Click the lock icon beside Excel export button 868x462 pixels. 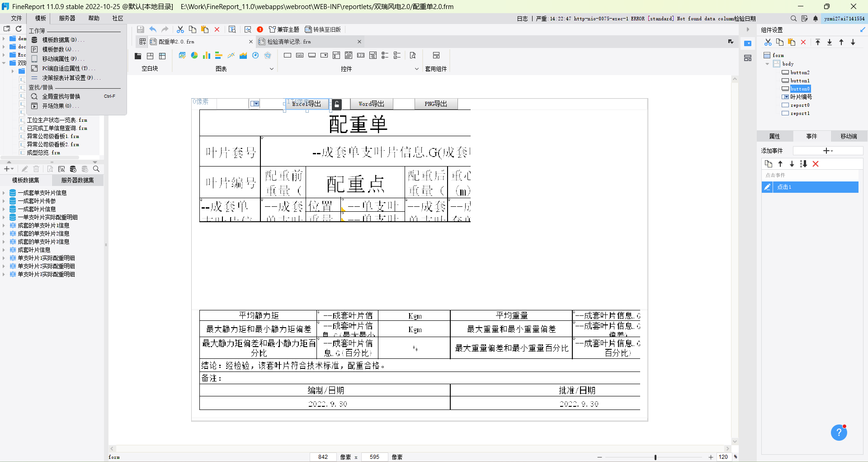[337, 105]
